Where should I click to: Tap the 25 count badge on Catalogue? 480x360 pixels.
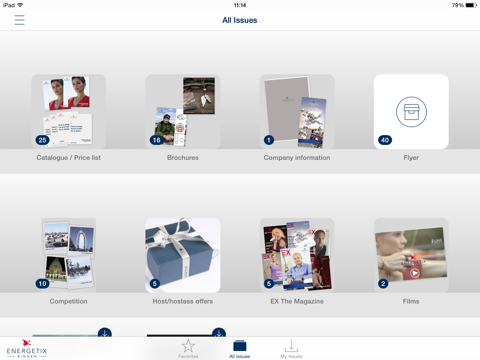point(42,140)
